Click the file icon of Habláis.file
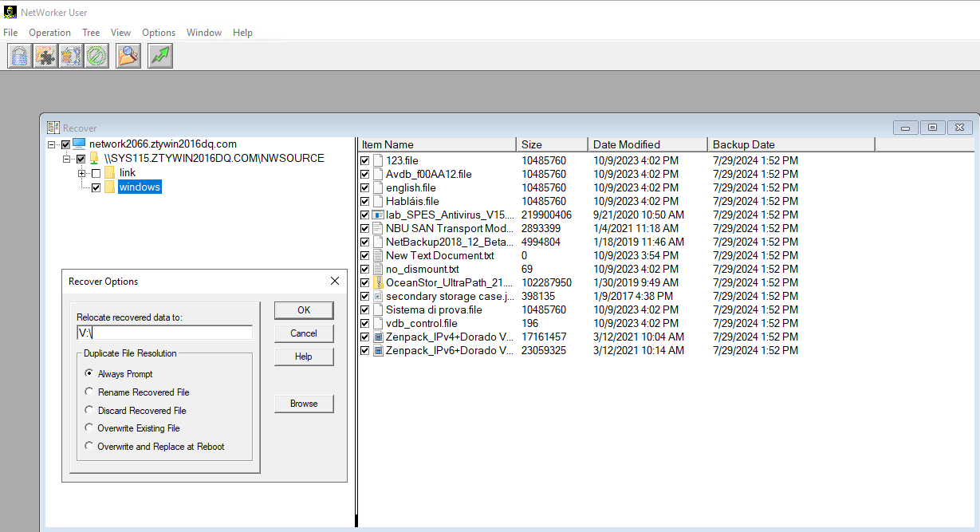The width and height of the screenshot is (980, 532). coord(378,201)
